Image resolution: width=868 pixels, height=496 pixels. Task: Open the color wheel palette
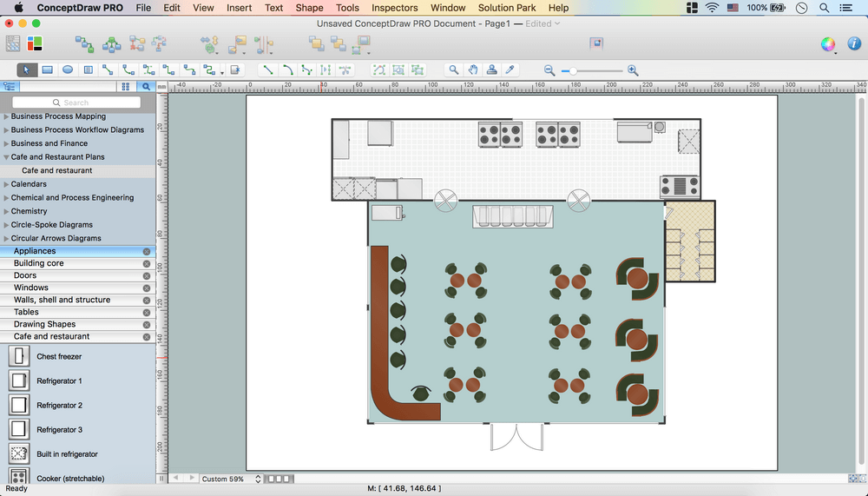pyautogui.click(x=828, y=43)
